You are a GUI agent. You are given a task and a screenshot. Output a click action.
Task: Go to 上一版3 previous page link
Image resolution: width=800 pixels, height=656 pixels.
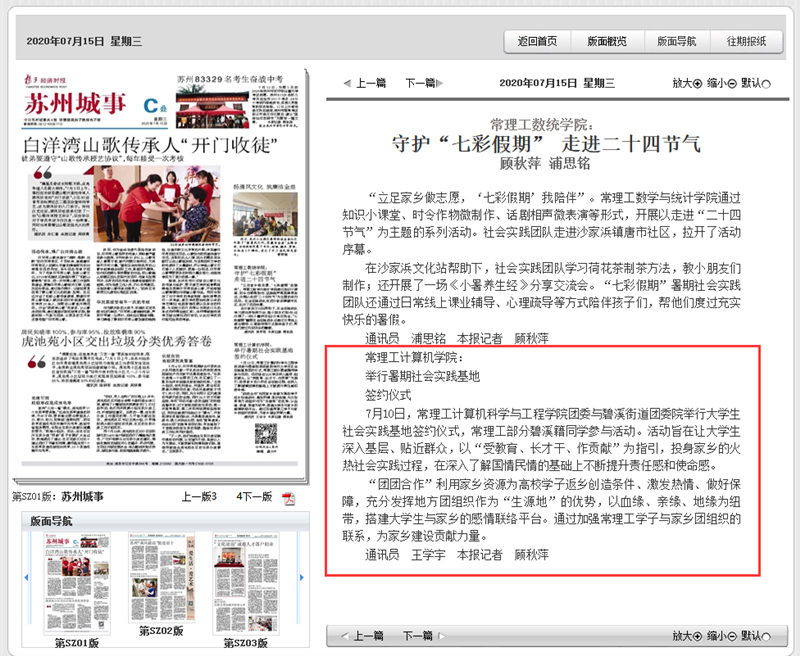[x=199, y=496]
